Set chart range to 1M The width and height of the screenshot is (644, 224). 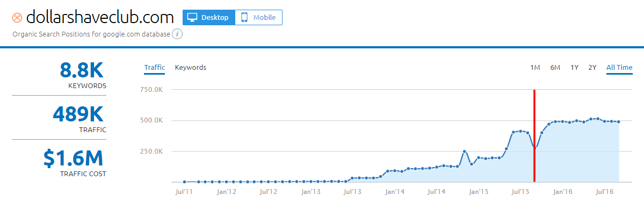point(535,67)
